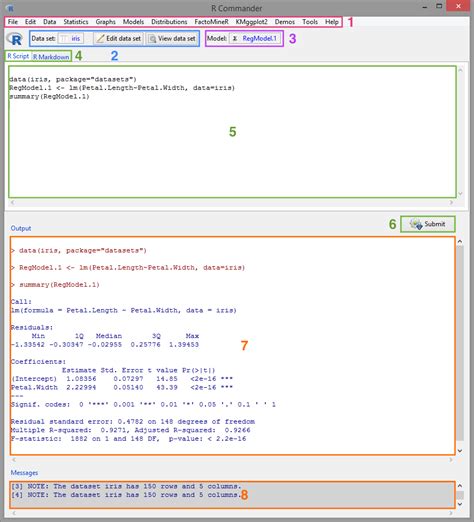Click the RegModel.1 active model button

(255, 39)
